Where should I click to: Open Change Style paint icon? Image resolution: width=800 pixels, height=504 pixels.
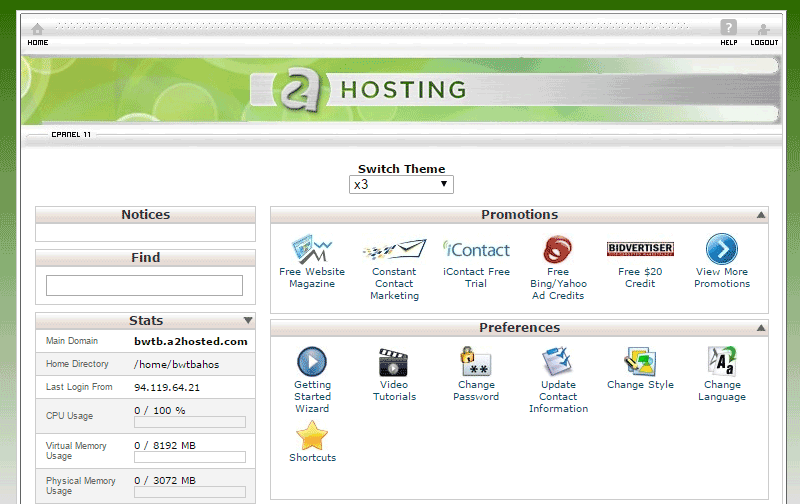[x=640, y=361]
